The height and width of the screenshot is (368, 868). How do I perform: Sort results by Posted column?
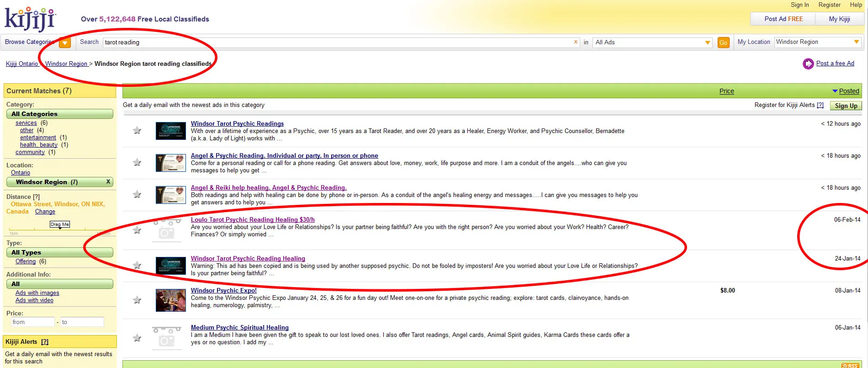849,91
